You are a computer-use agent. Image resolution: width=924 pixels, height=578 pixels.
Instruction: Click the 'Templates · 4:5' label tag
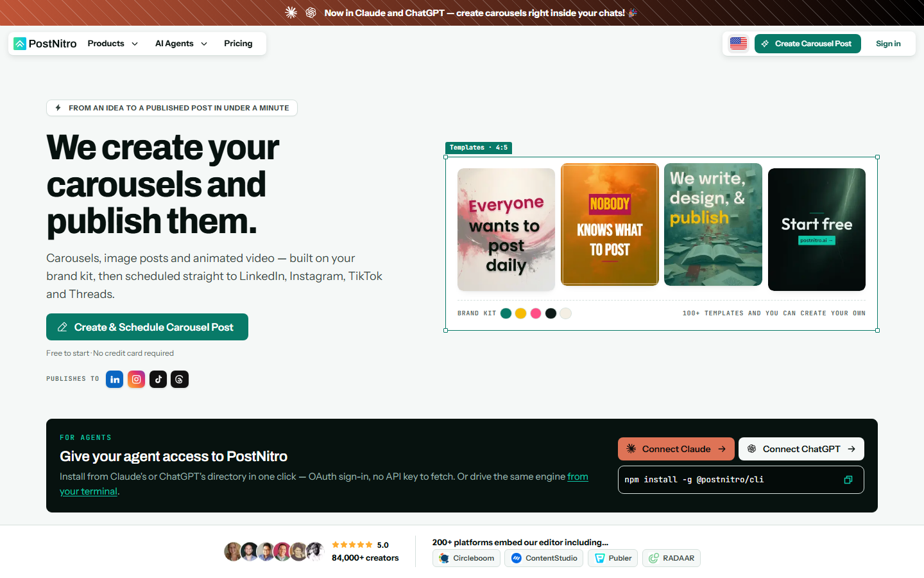point(479,148)
